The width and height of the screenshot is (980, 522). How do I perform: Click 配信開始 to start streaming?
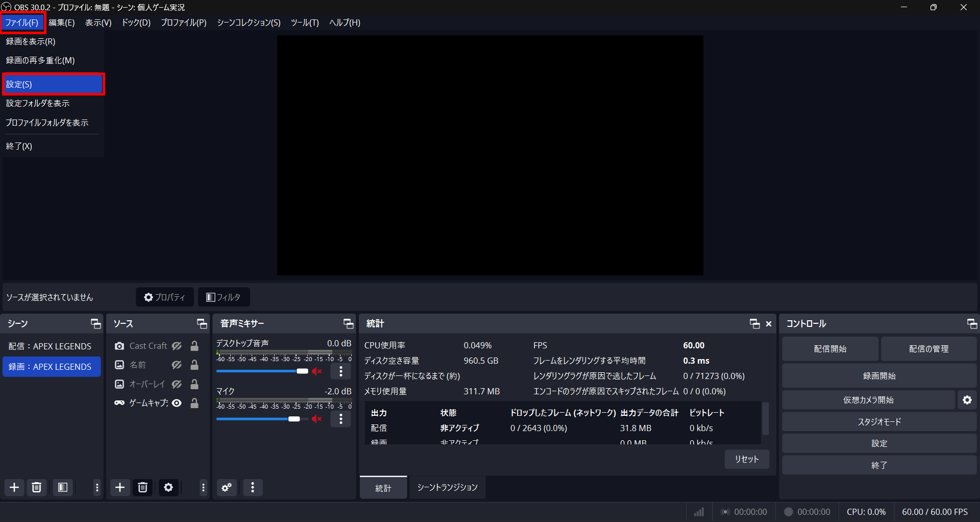(x=830, y=349)
